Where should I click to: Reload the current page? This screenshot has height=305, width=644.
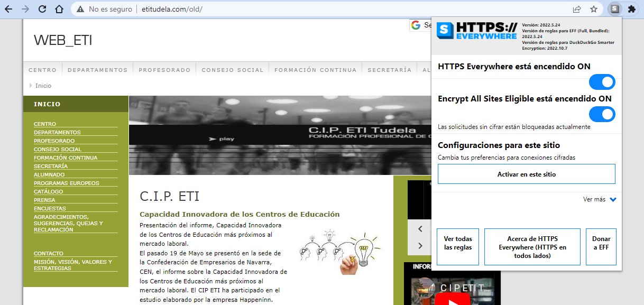pos(42,9)
